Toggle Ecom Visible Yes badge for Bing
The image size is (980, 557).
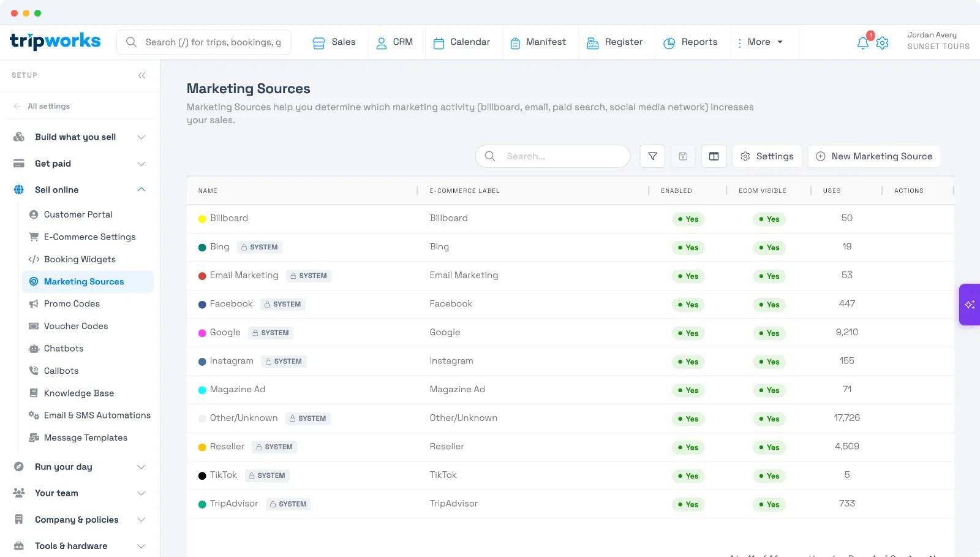769,248
